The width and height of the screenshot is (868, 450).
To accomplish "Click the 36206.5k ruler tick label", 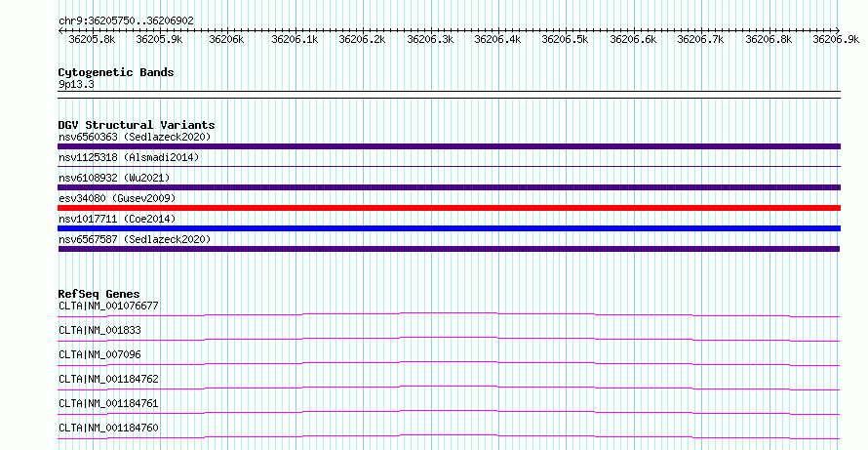I will point(566,39).
